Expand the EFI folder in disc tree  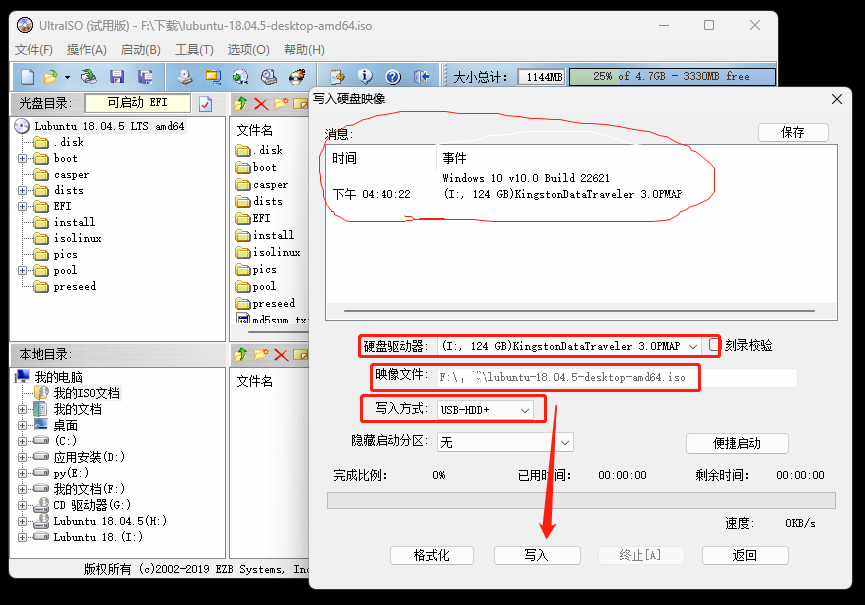pos(23,207)
